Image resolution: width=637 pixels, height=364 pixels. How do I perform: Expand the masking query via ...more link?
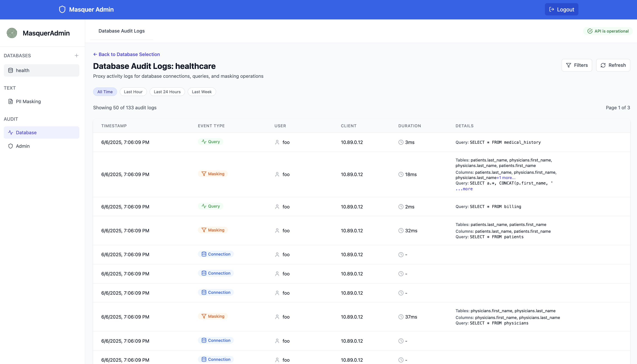click(x=464, y=189)
